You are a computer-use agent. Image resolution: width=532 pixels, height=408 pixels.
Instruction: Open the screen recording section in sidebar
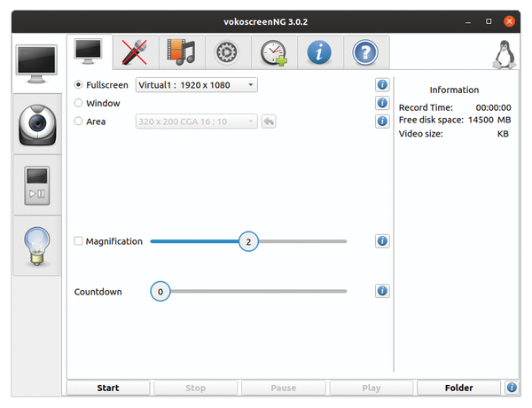pyautogui.click(x=36, y=64)
